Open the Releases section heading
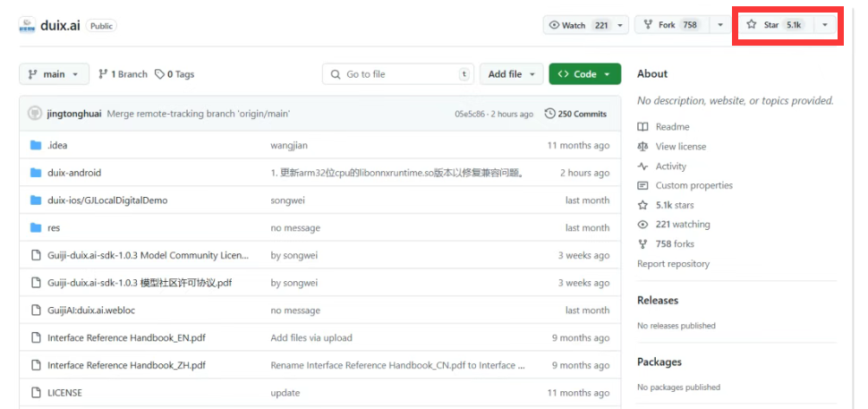868x409 pixels. point(658,300)
